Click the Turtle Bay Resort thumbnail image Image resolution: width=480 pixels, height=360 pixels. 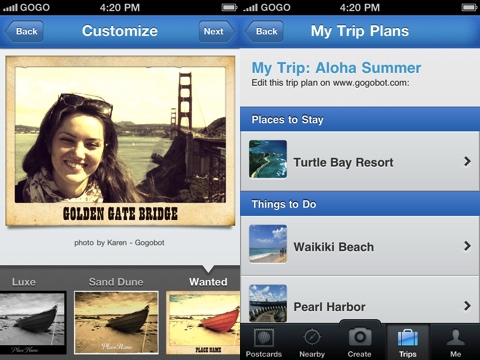click(x=268, y=159)
